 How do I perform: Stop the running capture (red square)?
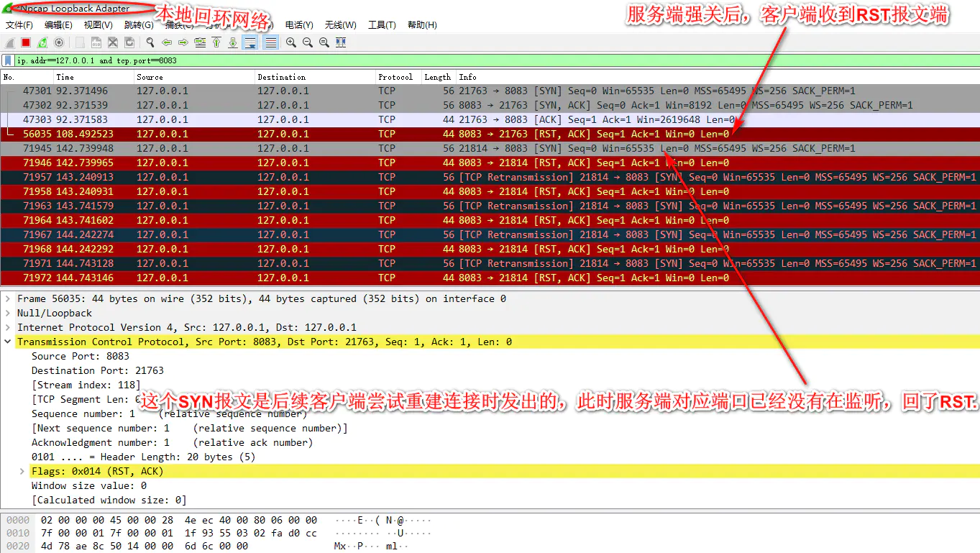26,42
